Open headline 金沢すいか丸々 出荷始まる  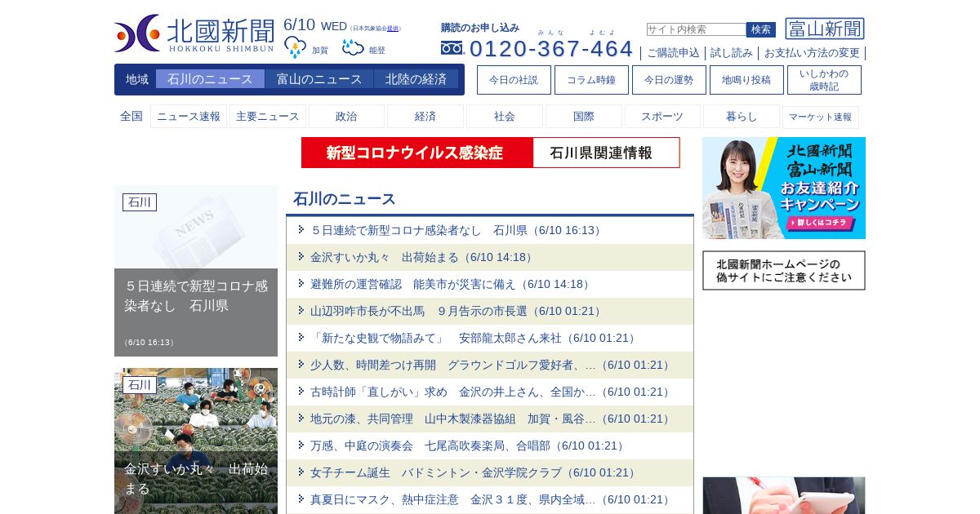(423, 257)
